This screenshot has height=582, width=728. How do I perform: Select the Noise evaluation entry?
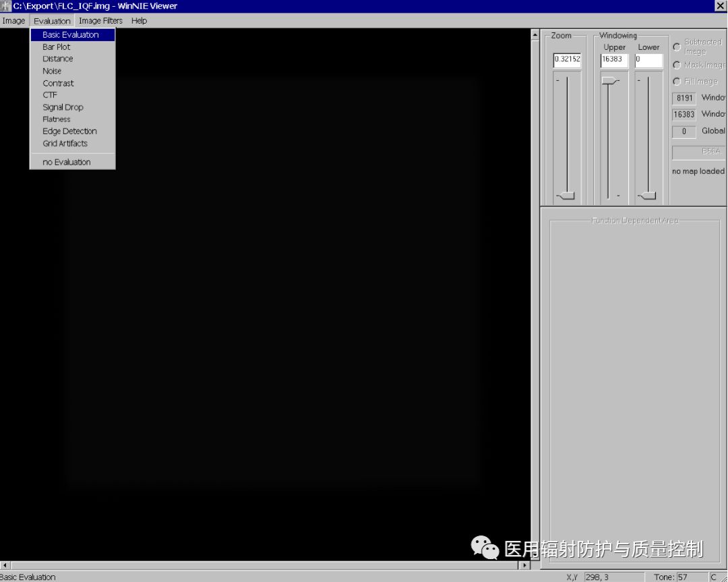72,71
